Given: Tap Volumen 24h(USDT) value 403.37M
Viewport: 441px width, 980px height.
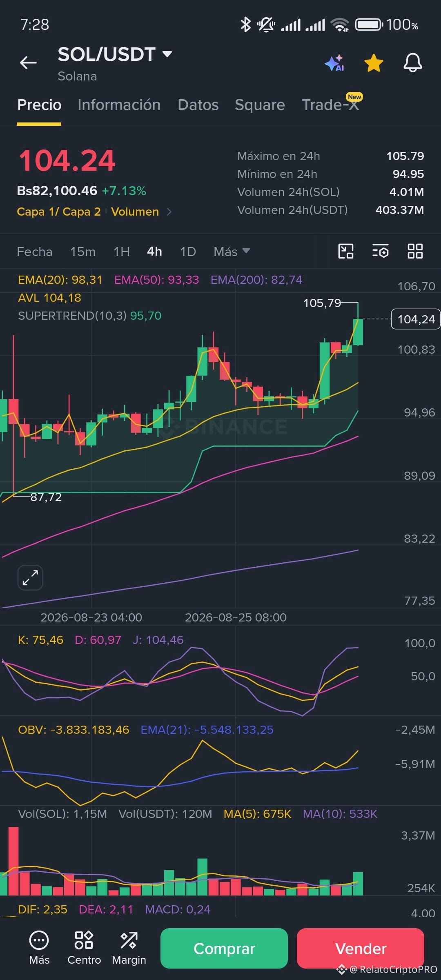Looking at the screenshot, I should click(x=400, y=210).
